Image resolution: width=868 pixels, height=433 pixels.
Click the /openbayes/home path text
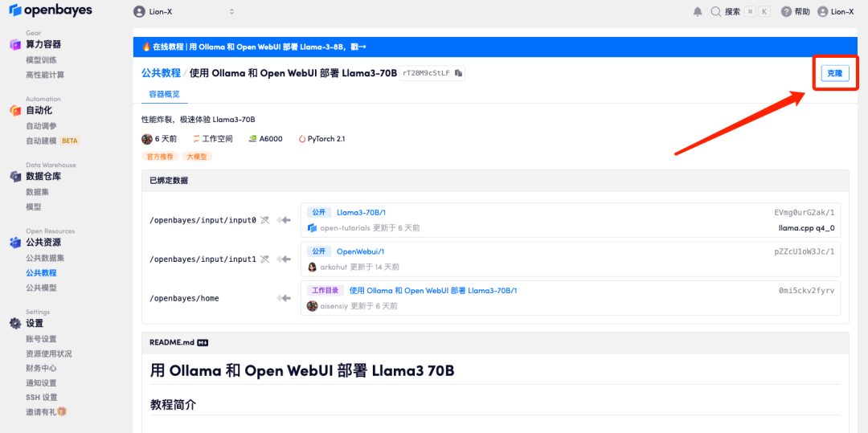click(x=184, y=298)
